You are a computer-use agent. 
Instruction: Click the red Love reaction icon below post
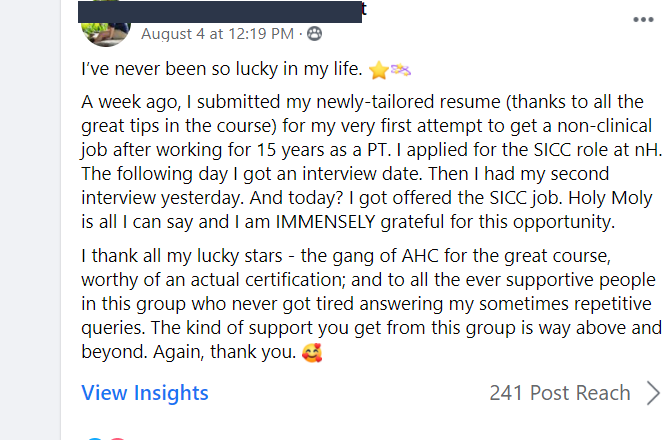click(117, 438)
